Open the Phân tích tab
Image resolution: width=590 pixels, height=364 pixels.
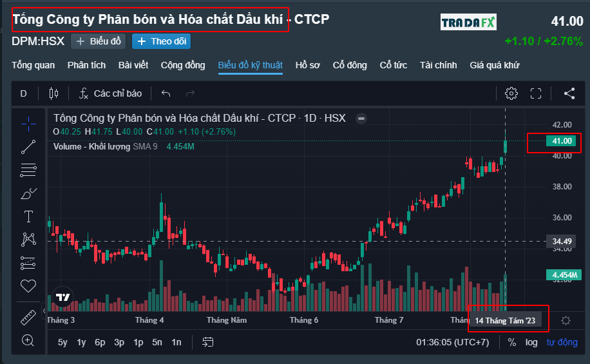coord(86,65)
